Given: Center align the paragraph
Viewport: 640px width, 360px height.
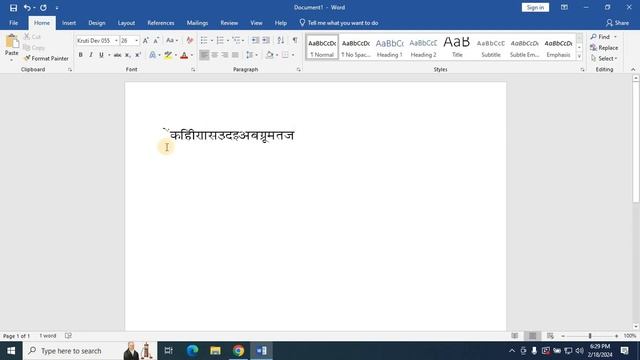Looking at the screenshot, I should point(215,55).
